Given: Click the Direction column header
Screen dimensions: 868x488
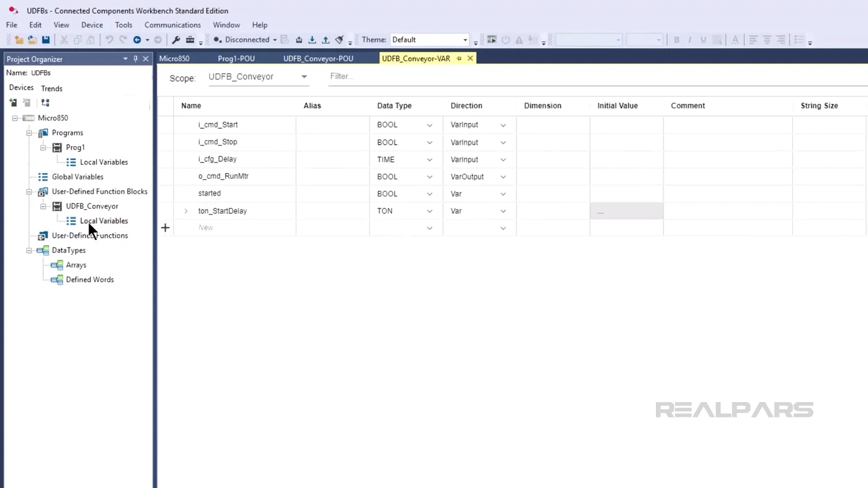Looking at the screenshot, I should point(466,106).
